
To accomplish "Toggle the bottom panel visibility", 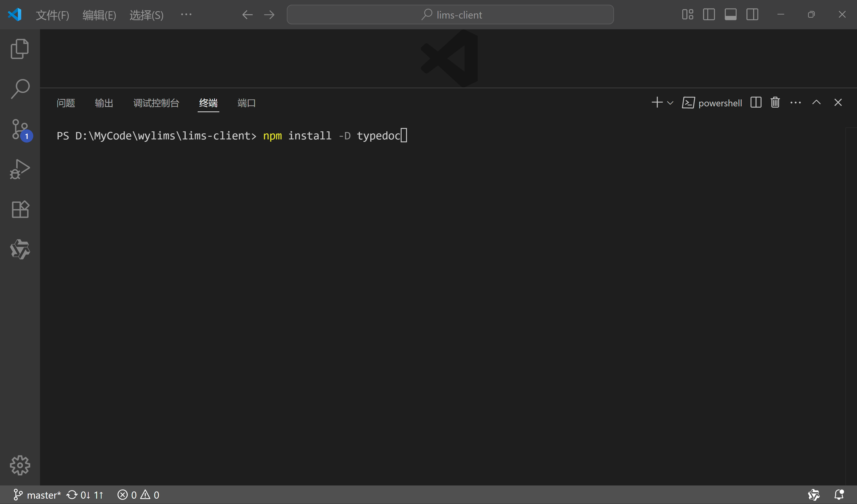I will pos(731,14).
